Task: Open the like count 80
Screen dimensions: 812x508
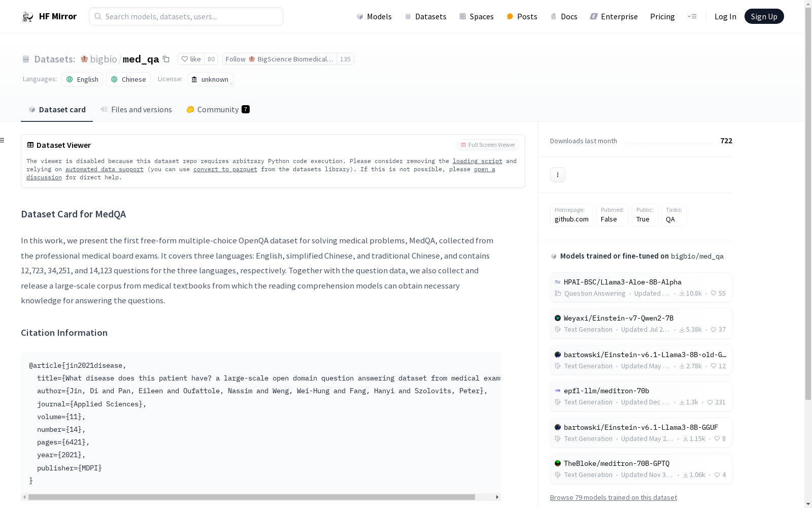Action: click(211, 59)
